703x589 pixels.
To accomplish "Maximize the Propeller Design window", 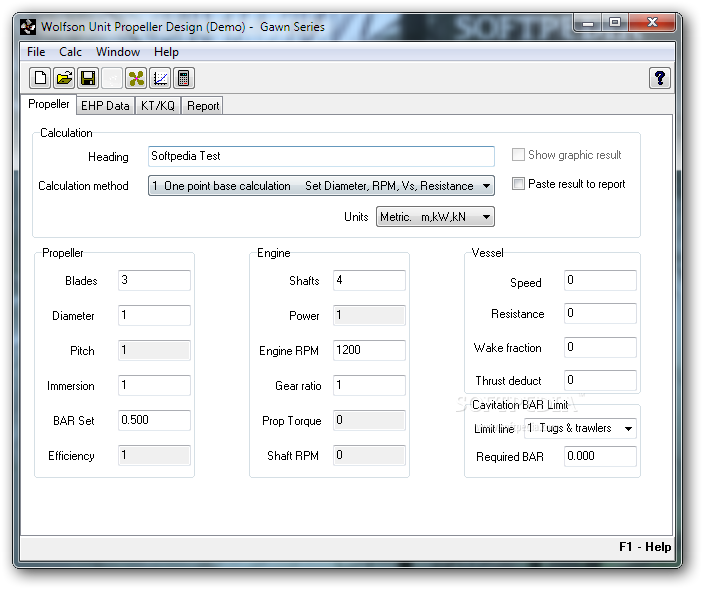I will tap(615, 22).
